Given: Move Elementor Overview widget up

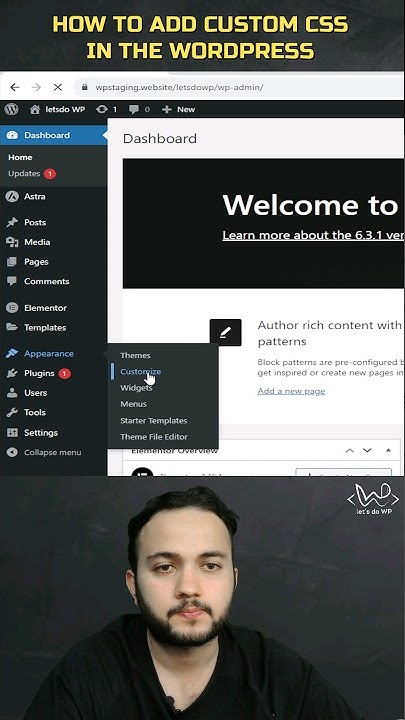Looking at the screenshot, I should click(x=349, y=450).
